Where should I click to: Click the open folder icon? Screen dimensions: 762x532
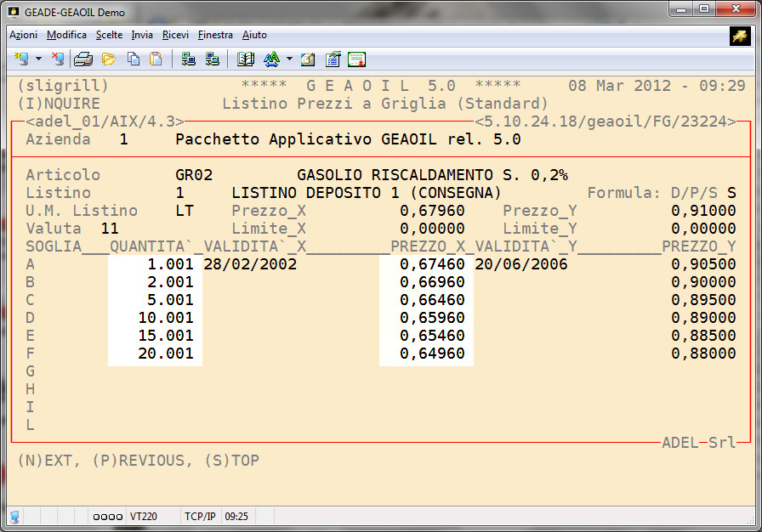[108, 59]
